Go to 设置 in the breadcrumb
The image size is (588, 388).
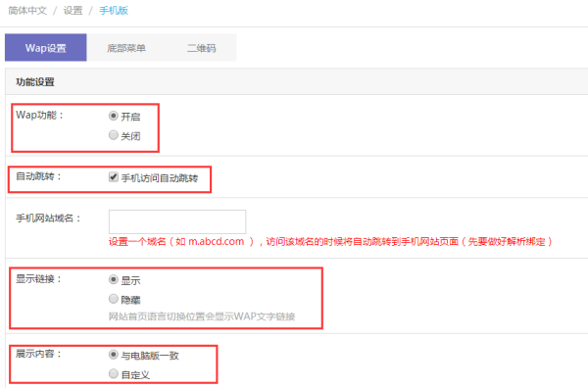(73, 11)
